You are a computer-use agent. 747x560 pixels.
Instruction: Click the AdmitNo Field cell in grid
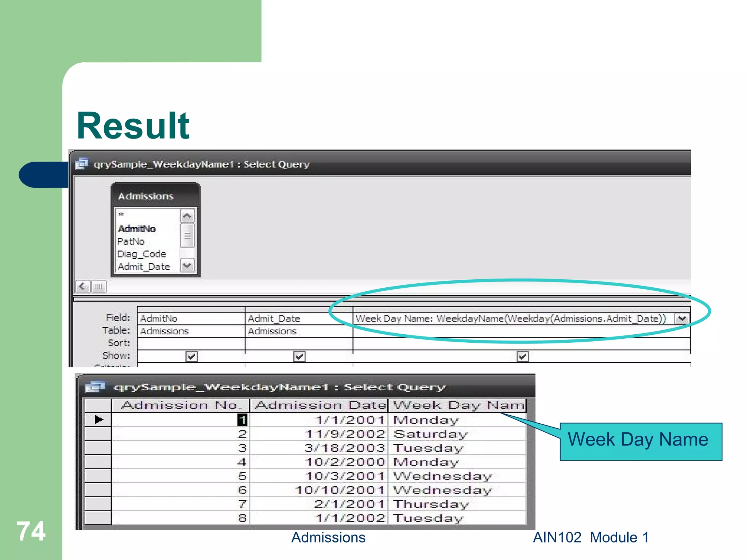click(191, 319)
